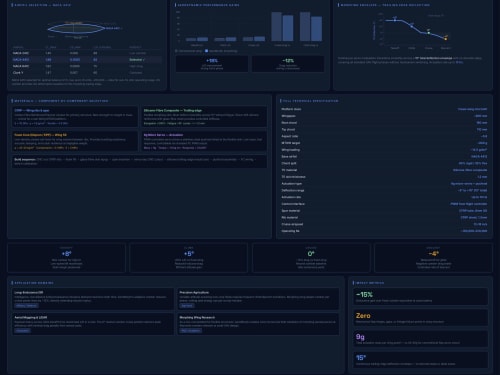Click the tag under Long-Endurance ISR
500x375 pixels.
26,306
